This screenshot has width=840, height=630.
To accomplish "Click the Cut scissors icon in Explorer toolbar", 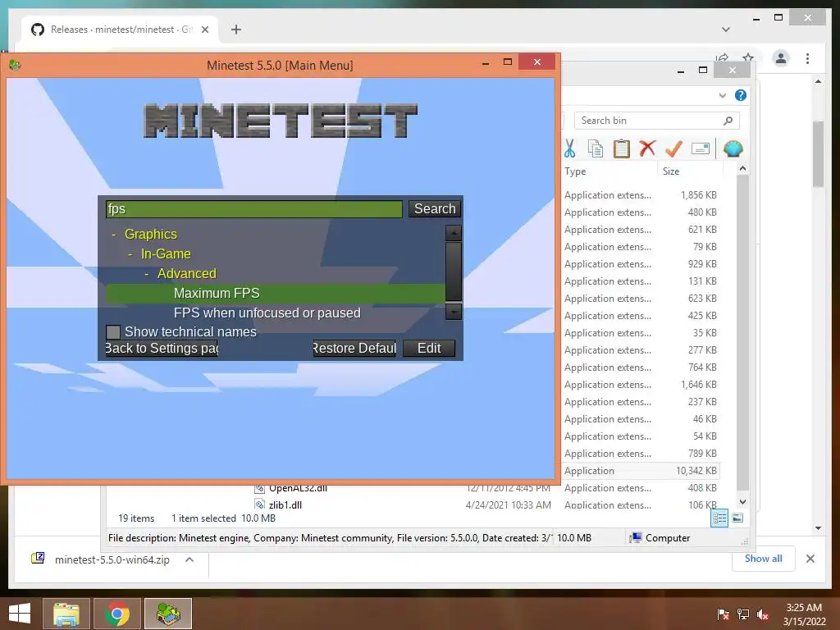I will click(569, 149).
